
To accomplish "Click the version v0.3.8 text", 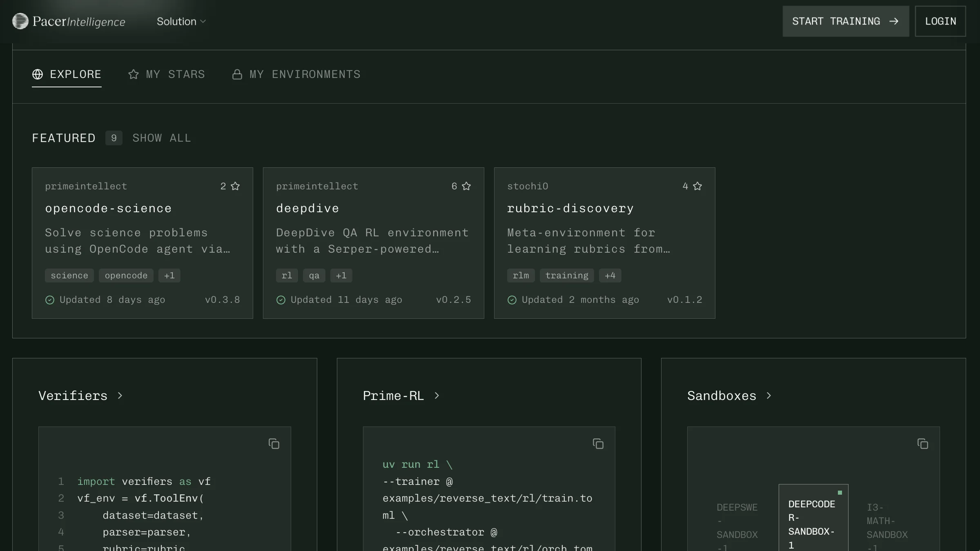I will click(223, 300).
